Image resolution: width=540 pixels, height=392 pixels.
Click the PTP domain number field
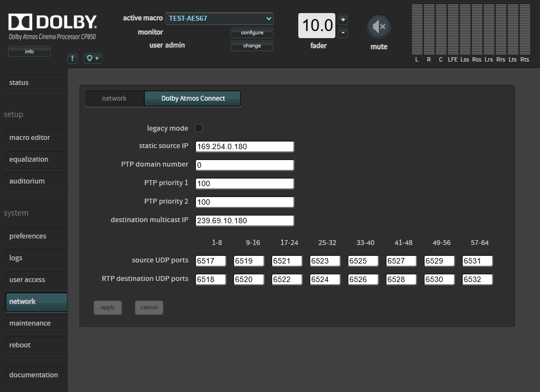pyautogui.click(x=245, y=165)
